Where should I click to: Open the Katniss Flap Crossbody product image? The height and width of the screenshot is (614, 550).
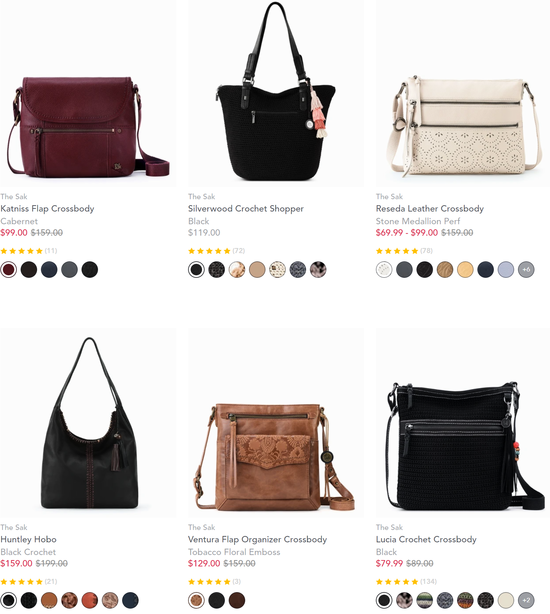[x=88, y=93]
